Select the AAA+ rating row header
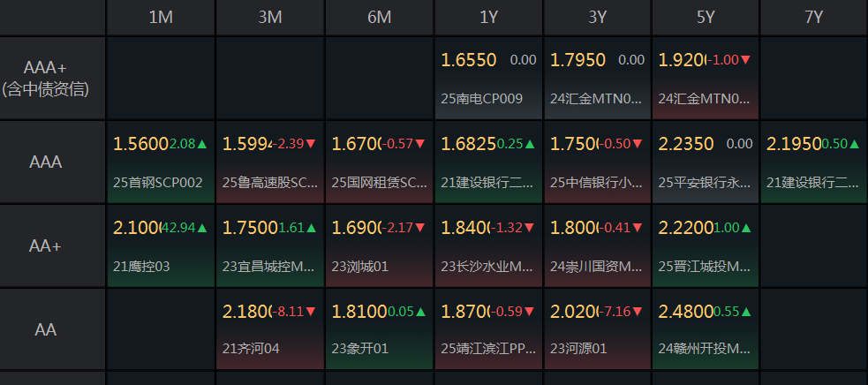Screen dimensions: 868x385 (x=53, y=77)
